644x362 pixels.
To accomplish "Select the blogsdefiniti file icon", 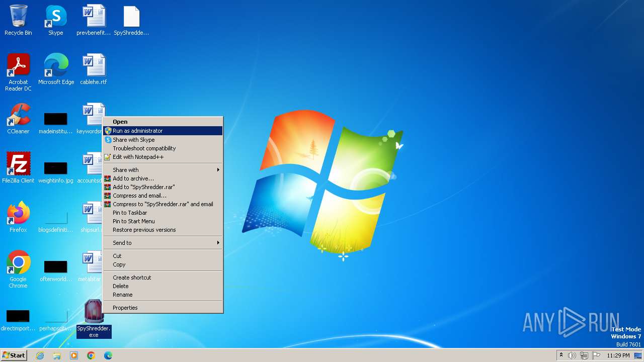I will point(56,221).
